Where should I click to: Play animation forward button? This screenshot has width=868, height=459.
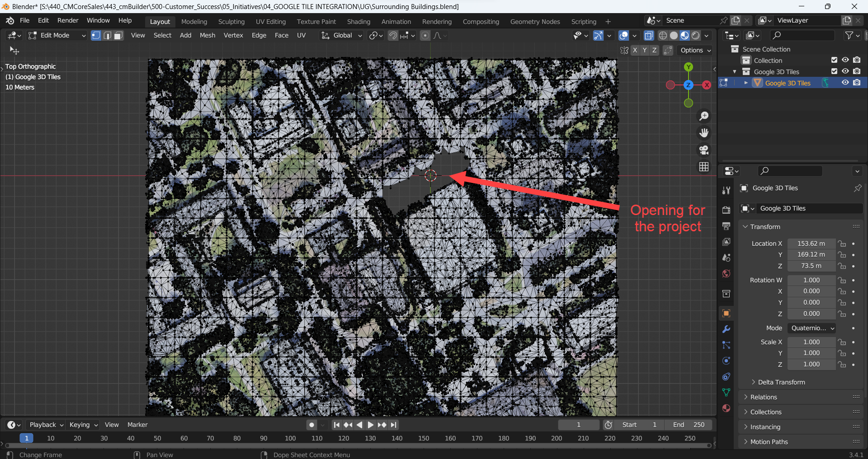tap(370, 425)
